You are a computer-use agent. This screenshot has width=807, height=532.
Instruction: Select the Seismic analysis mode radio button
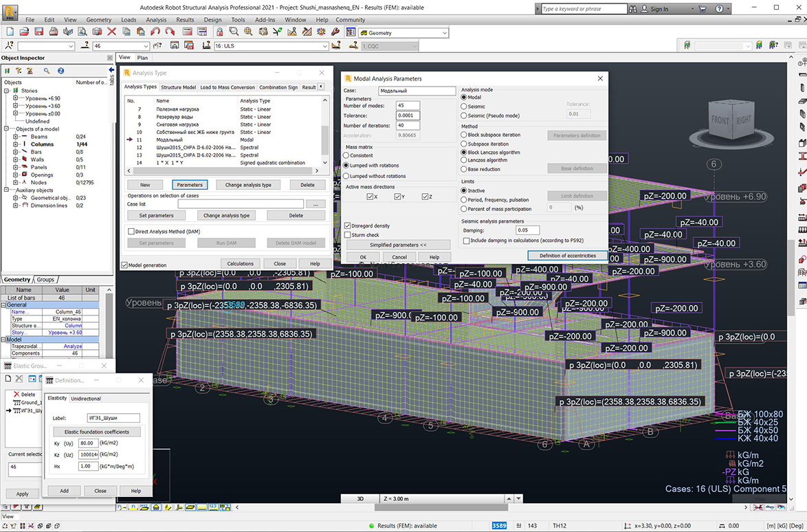coord(464,107)
